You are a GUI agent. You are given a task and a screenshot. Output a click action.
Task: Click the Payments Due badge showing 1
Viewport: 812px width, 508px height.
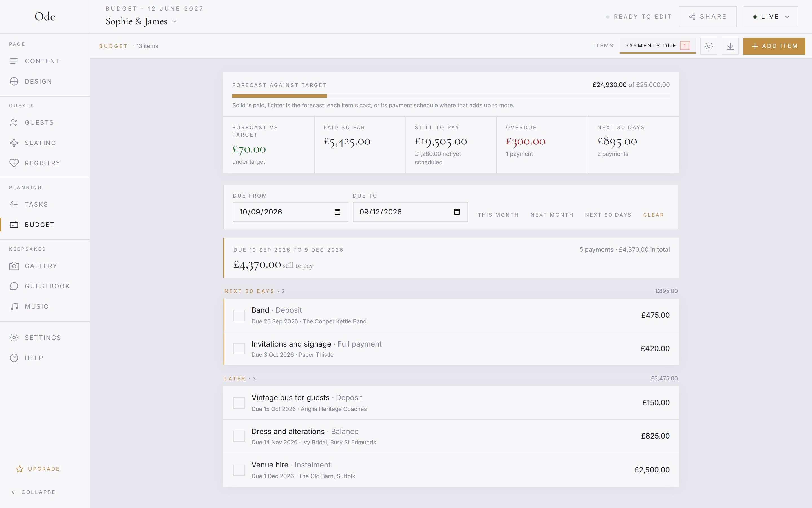685,46
